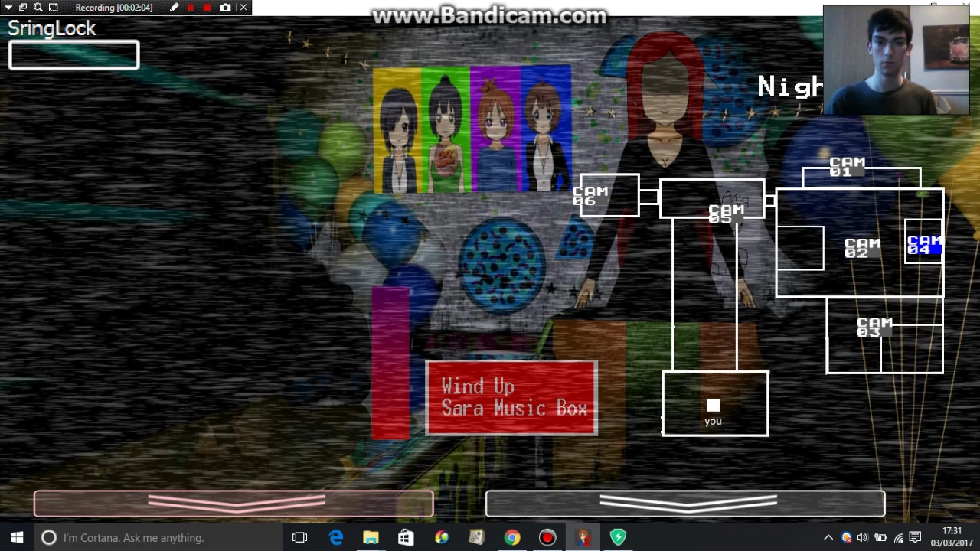Click the green character poster panel
The height and width of the screenshot is (551, 980).
(446, 129)
